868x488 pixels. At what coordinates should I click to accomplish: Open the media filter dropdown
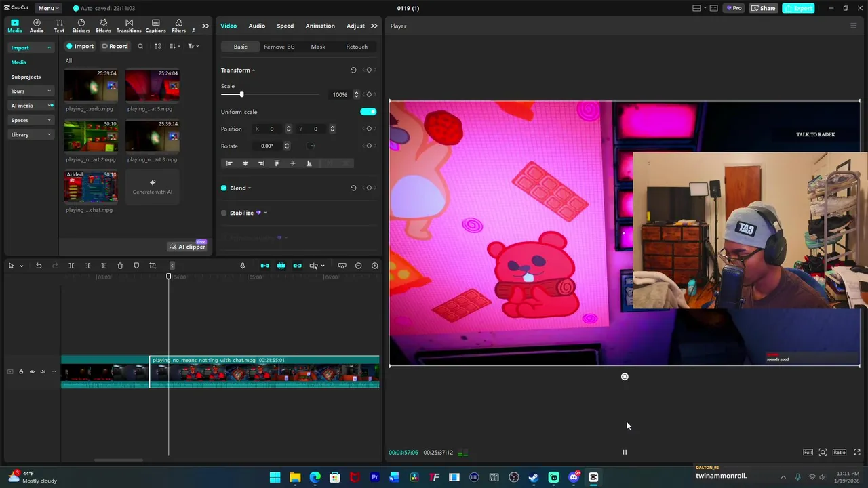click(x=193, y=46)
